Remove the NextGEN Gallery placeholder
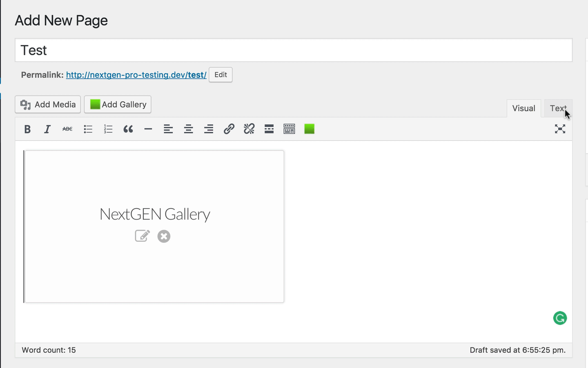 (x=164, y=236)
